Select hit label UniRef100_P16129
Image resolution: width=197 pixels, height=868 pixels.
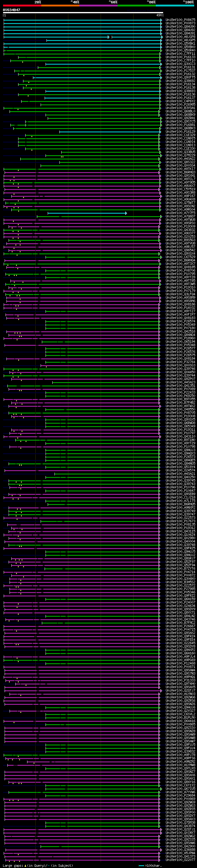point(180,131)
